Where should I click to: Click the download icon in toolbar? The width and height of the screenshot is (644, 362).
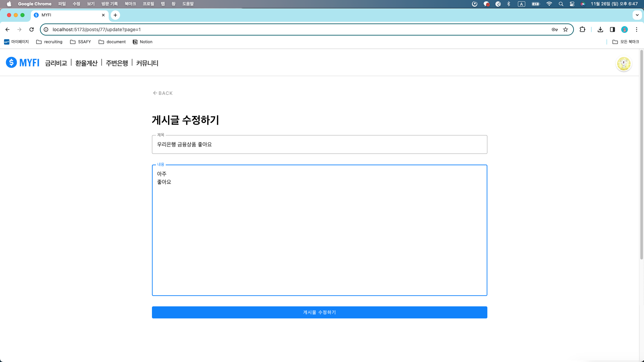[x=600, y=29]
